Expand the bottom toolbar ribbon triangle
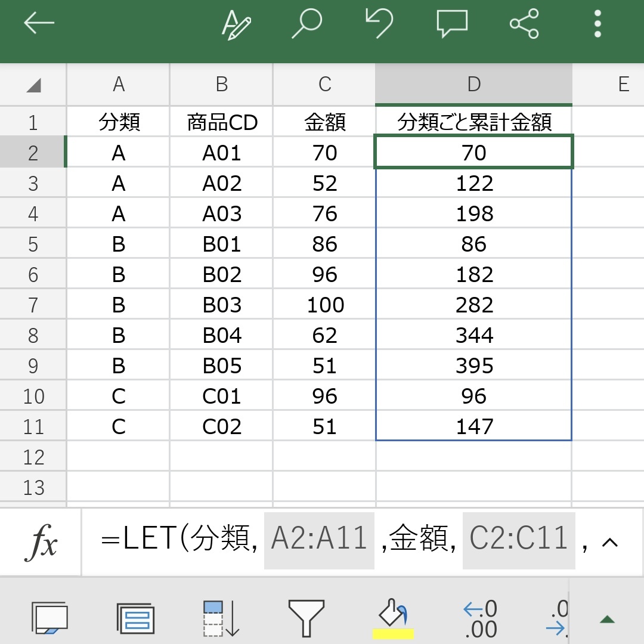The height and width of the screenshot is (644, 644). 607,619
